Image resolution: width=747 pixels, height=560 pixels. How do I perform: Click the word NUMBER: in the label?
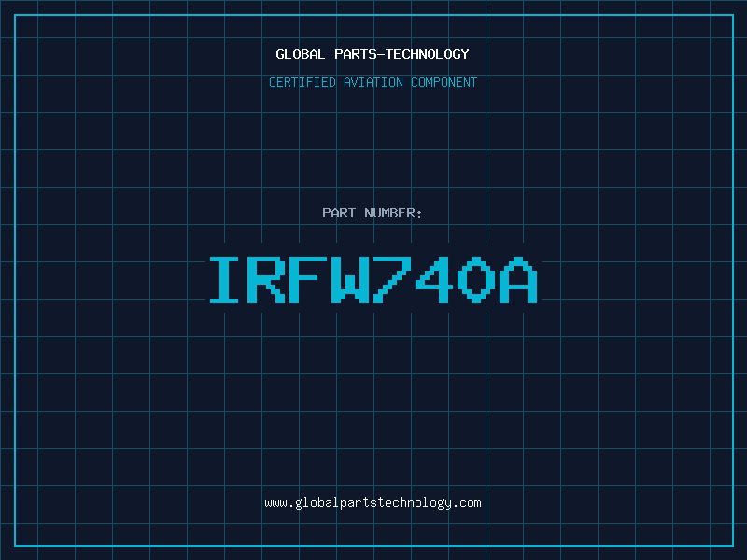click(392, 213)
